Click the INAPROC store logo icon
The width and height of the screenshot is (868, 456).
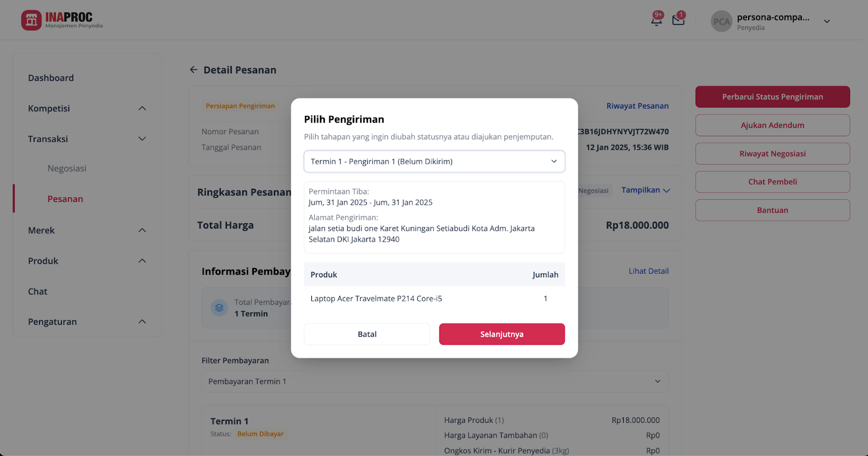coord(31,20)
